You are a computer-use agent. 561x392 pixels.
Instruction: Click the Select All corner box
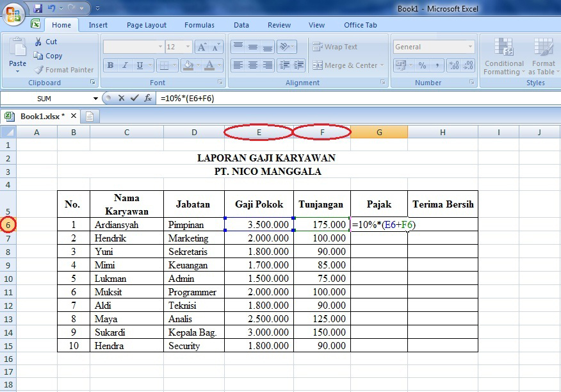(x=8, y=132)
